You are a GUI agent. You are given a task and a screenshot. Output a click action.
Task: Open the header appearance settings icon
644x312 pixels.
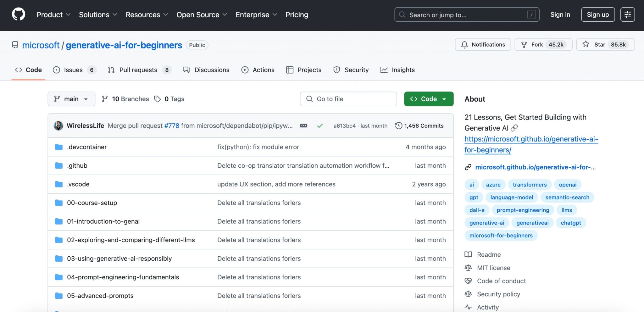[x=627, y=15]
